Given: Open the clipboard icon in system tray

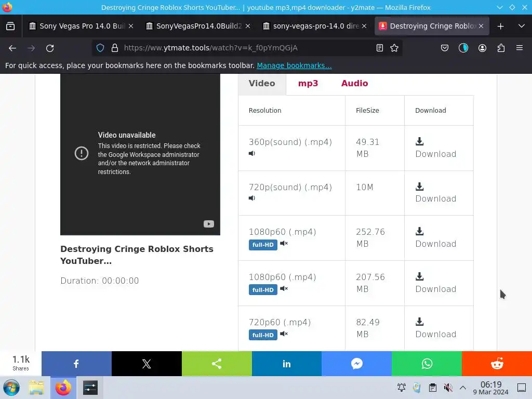Looking at the screenshot, I should (x=433, y=388).
